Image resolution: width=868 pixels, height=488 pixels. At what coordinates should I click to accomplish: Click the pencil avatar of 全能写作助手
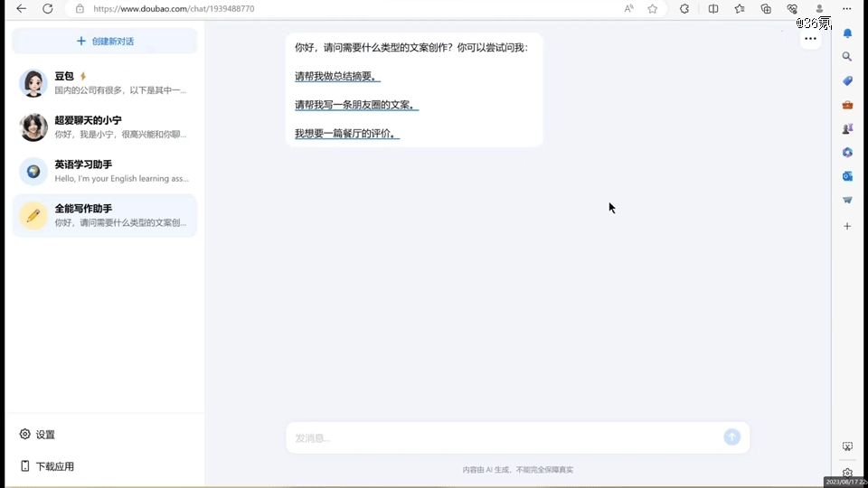tap(33, 216)
